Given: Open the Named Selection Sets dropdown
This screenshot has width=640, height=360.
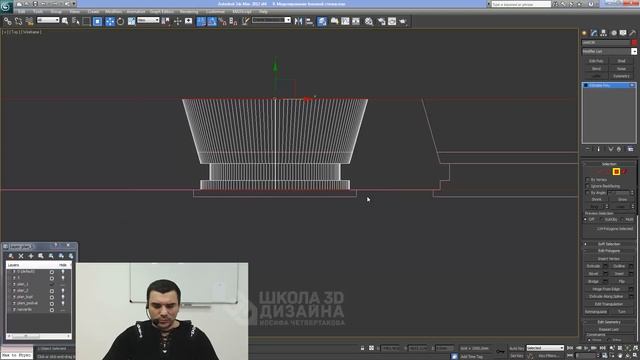Looking at the screenshot, I should 271,20.
